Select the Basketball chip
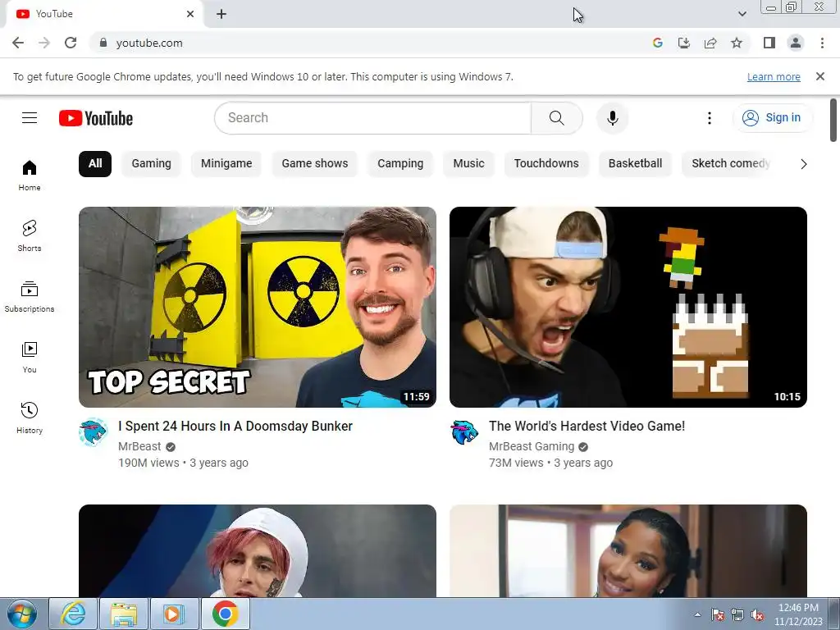840x630 pixels. [x=636, y=163]
